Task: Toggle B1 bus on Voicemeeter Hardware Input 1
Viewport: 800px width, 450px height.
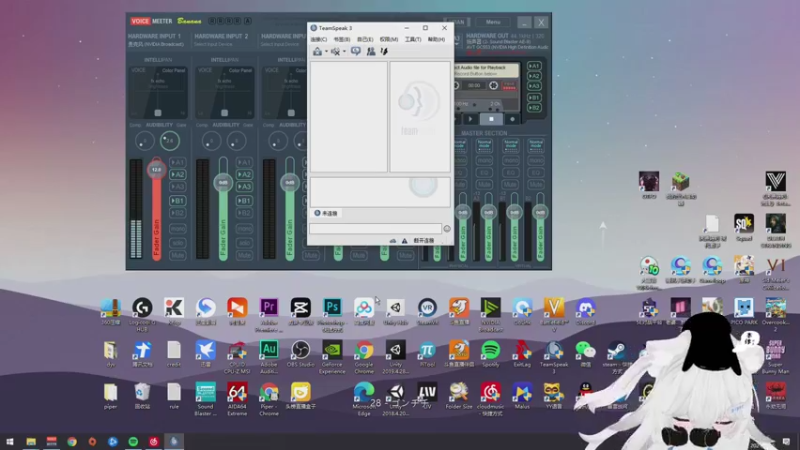Action: (177, 201)
